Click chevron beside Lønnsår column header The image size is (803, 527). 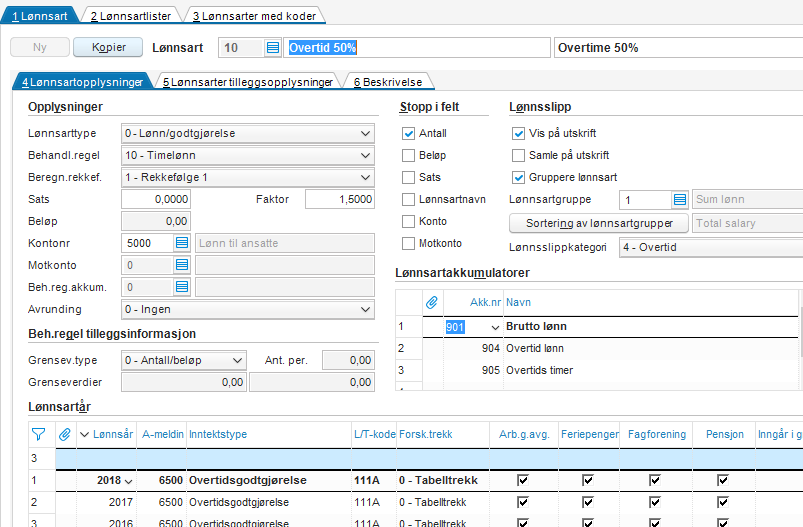pyautogui.click(x=85, y=435)
